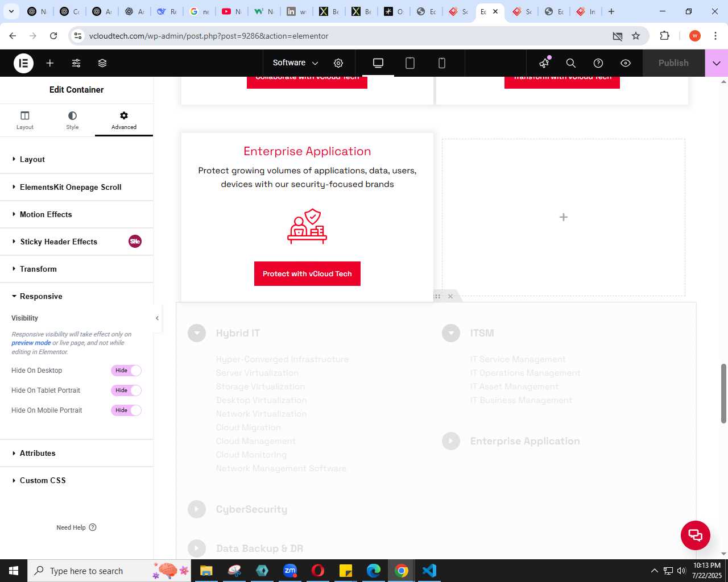Click the Enterprise Application heading

[x=307, y=151]
